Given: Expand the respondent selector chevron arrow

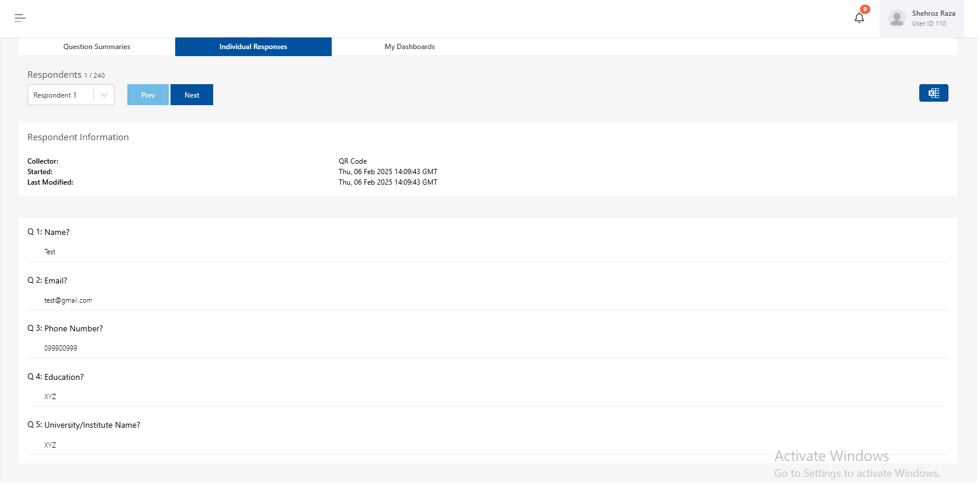Looking at the screenshot, I should click(104, 95).
